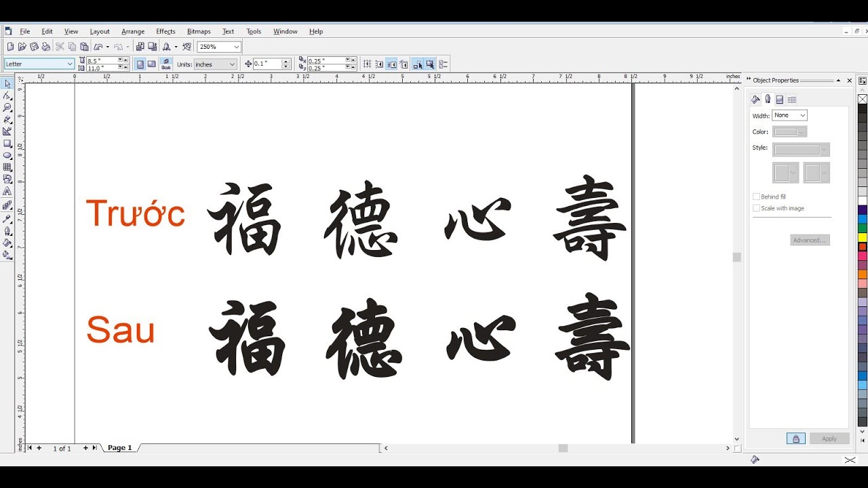Click the Save icon in toolbar

(x=34, y=47)
